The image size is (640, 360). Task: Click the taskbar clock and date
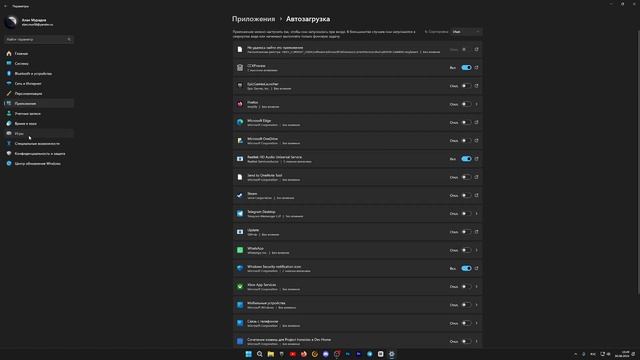(622, 354)
